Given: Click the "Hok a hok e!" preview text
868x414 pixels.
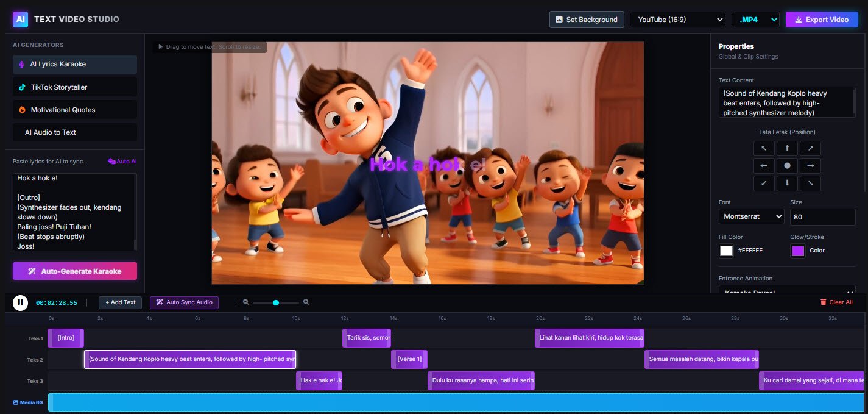Looking at the screenshot, I should click(428, 164).
